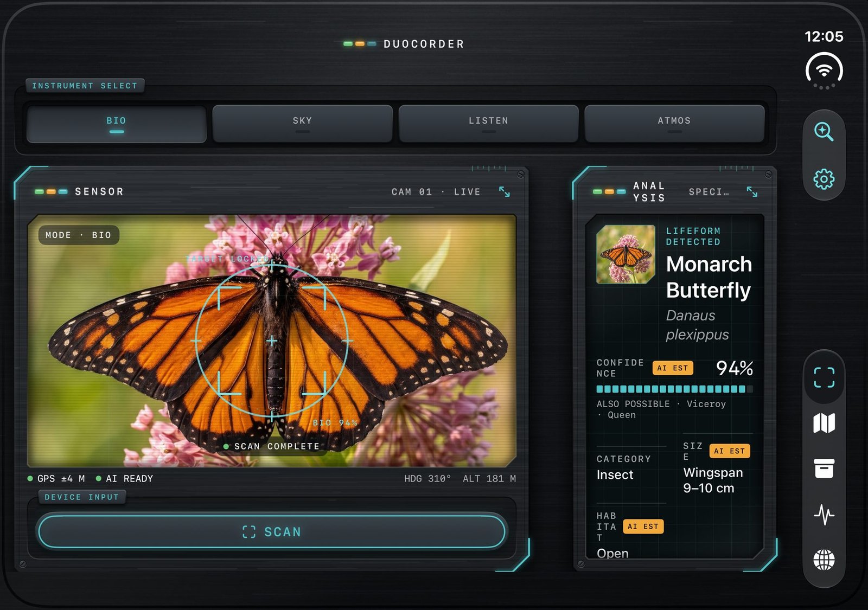
Task: Click the 'HDG 310°' heading readout
Action: click(427, 479)
